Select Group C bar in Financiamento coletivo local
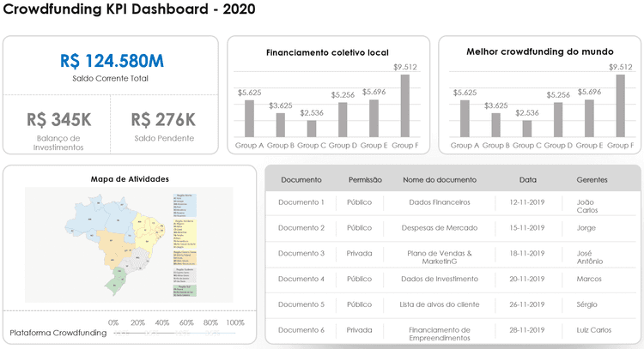644x349 pixels. click(x=312, y=129)
